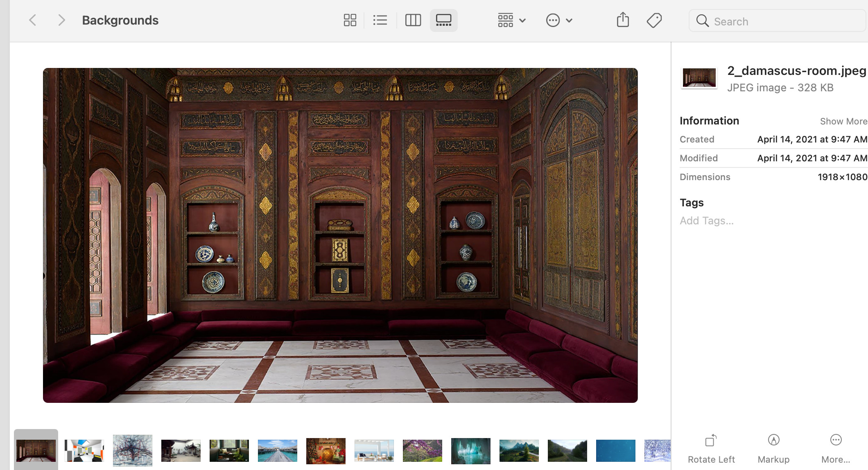
Task: Select the solid blue thumbnail
Action: click(x=616, y=450)
